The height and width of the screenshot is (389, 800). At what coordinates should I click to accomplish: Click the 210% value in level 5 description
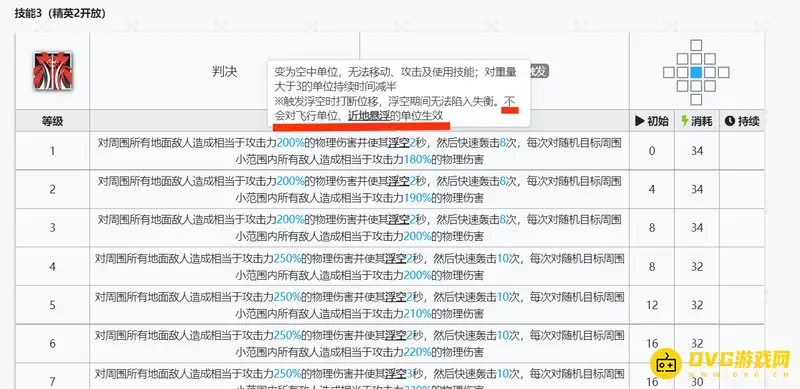click(417, 313)
